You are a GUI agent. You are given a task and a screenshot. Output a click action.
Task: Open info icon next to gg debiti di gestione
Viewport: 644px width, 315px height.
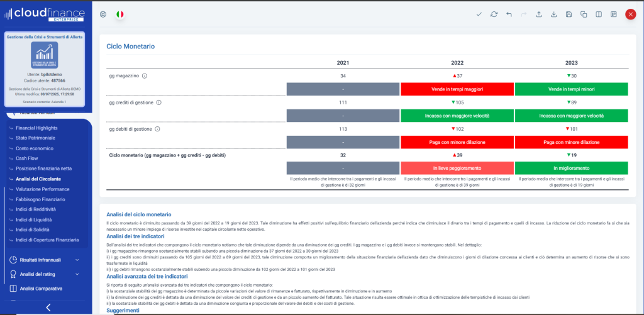pyautogui.click(x=157, y=129)
